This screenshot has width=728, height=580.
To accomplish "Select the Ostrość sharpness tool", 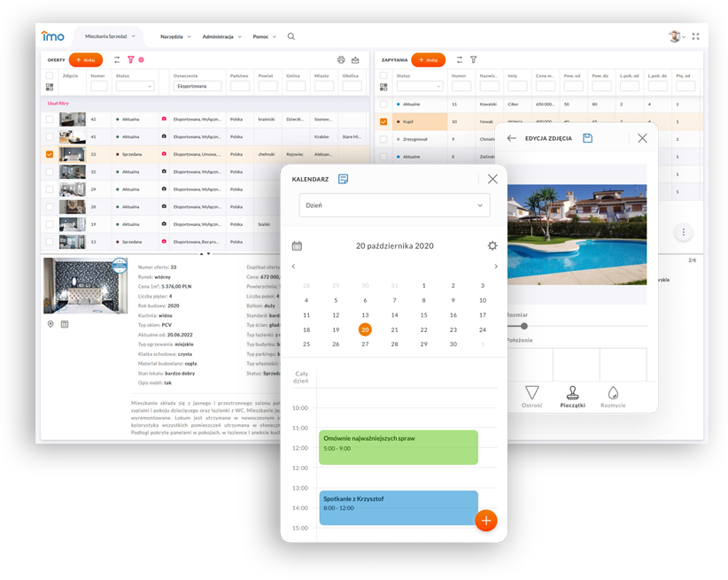I will 531,395.
